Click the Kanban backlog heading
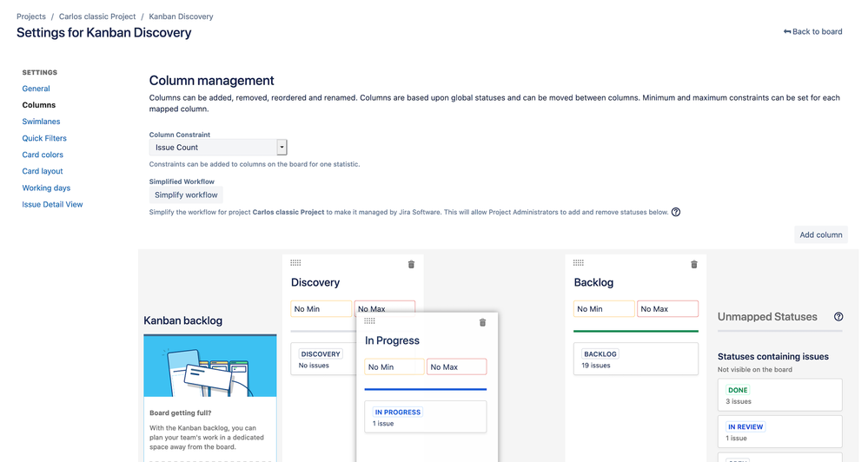Image resolution: width=868 pixels, height=462 pixels. [x=182, y=321]
